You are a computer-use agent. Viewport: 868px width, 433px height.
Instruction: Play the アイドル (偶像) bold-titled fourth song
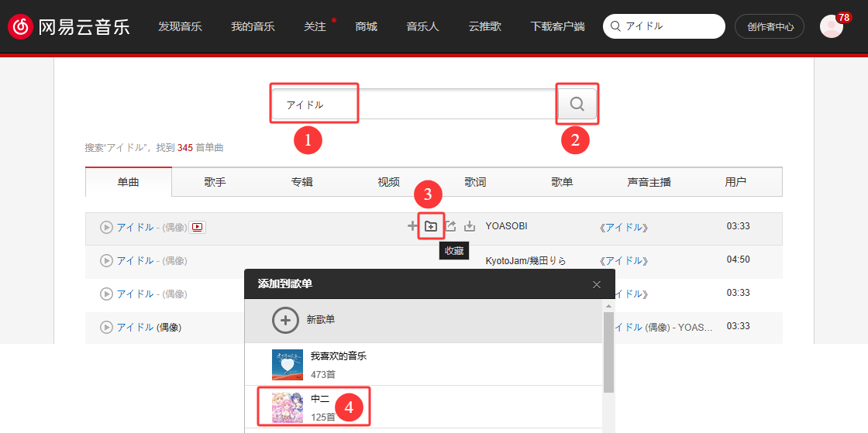point(106,328)
